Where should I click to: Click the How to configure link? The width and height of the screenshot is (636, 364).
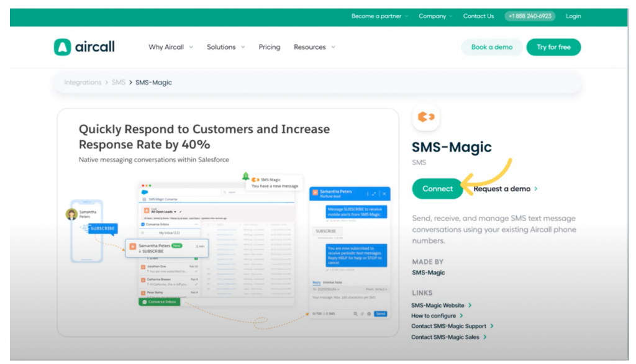[435, 316]
